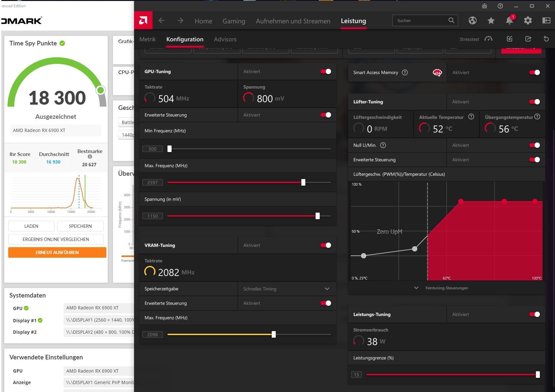Click the Time Spy Punkte green check icon
This screenshot has height=392, width=555.
[62, 43]
